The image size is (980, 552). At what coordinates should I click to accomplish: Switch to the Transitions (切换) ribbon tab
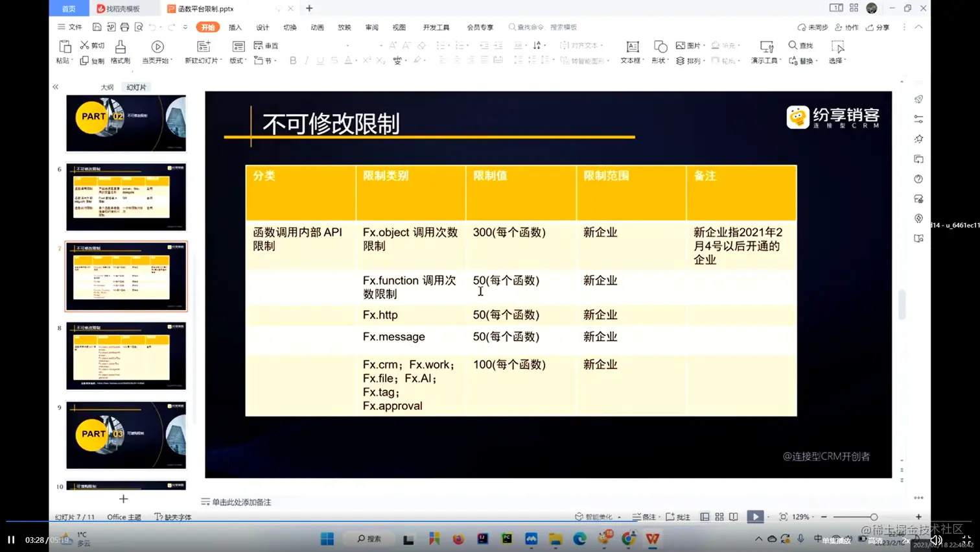[x=290, y=27]
